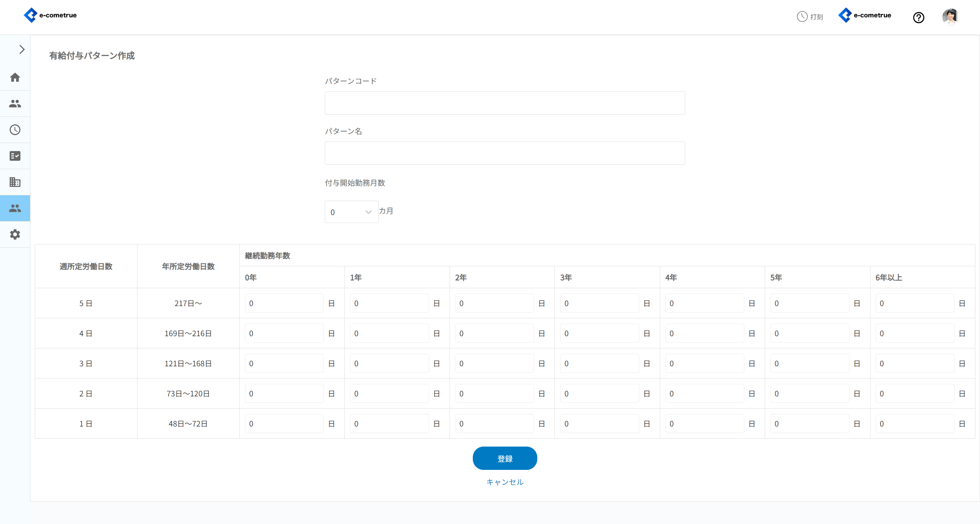Screen dimensions: 980x524
Task: Focus 5日 row 0年 days field
Action: 284,303
